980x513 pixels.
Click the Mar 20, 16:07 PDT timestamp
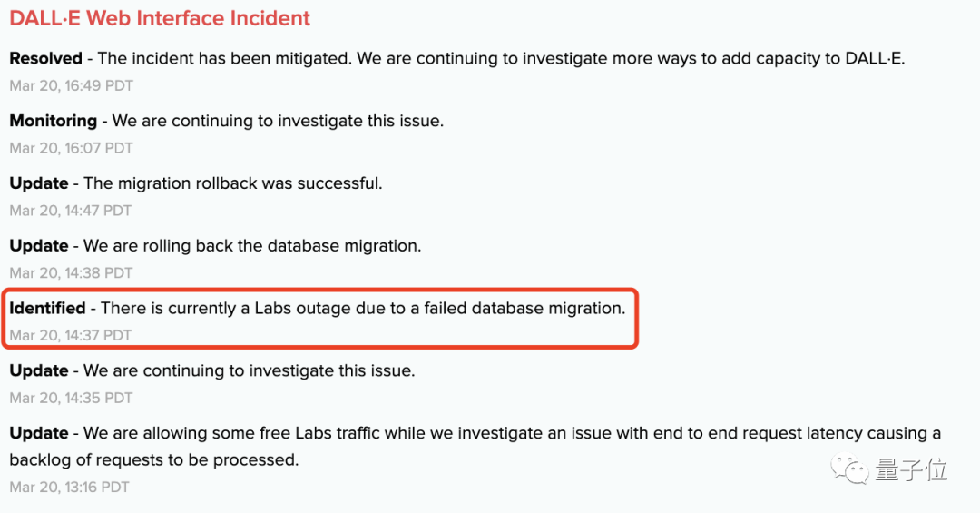[x=71, y=148]
